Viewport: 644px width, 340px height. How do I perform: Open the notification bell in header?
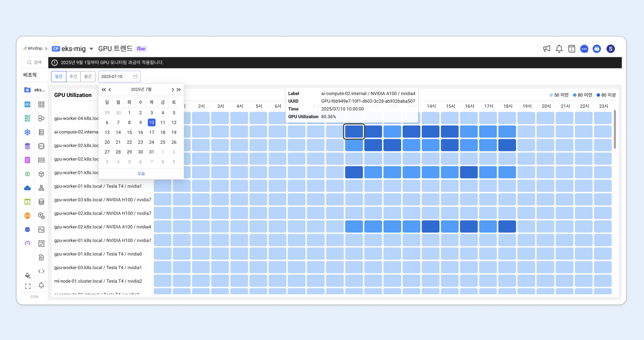[x=559, y=49]
